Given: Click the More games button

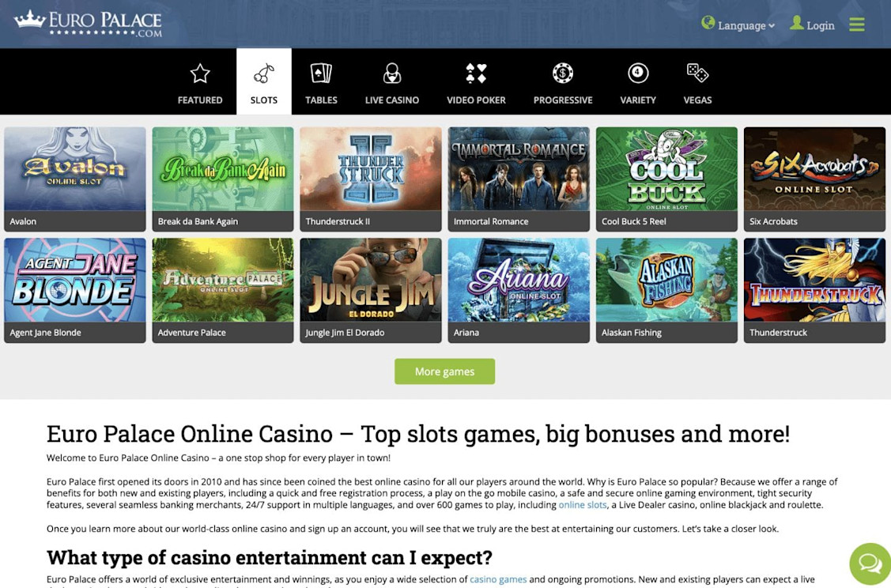Looking at the screenshot, I should 444,371.
